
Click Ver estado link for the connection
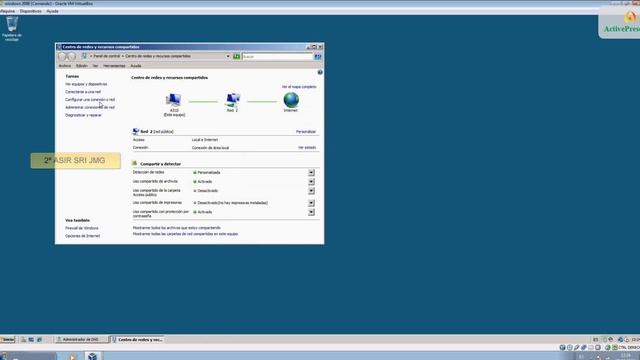(x=307, y=147)
